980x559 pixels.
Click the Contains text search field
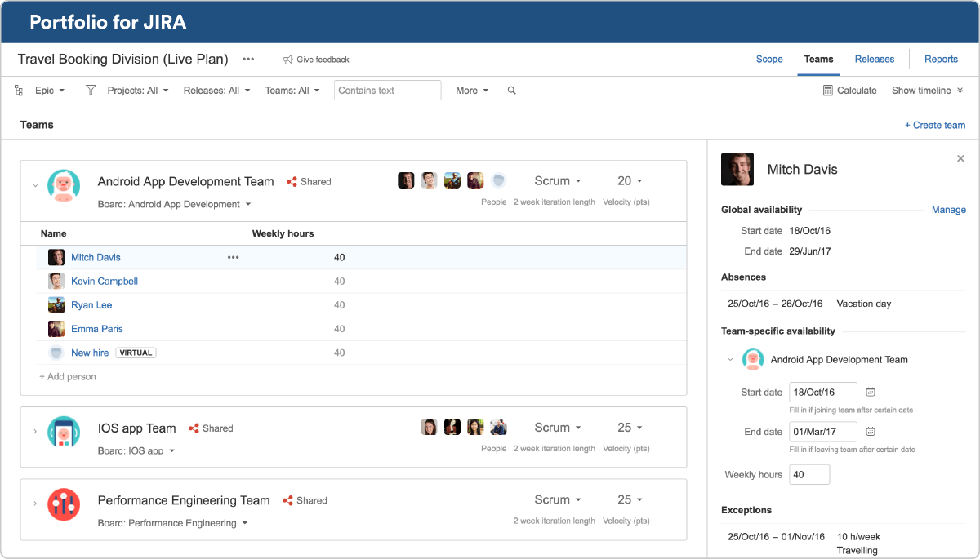(x=387, y=91)
